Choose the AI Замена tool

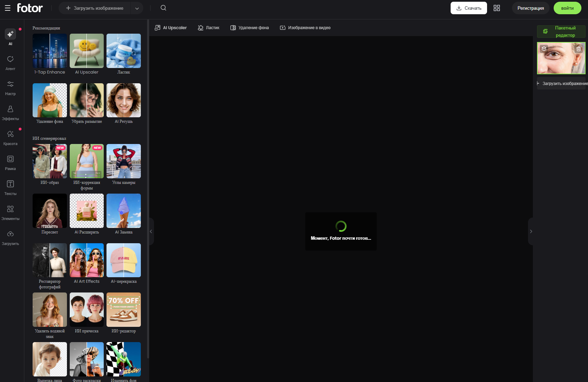click(x=123, y=214)
